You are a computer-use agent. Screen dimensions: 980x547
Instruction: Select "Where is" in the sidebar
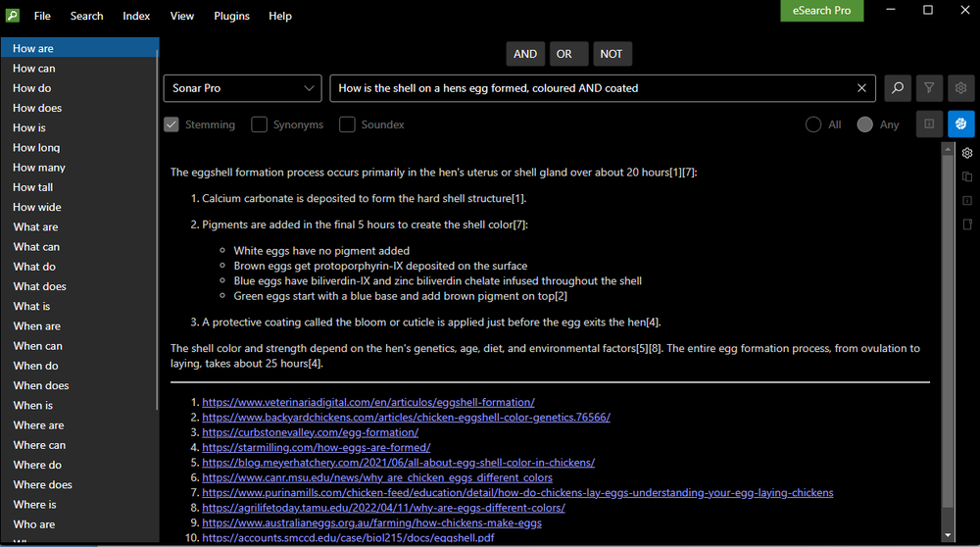pyautogui.click(x=79, y=505)
